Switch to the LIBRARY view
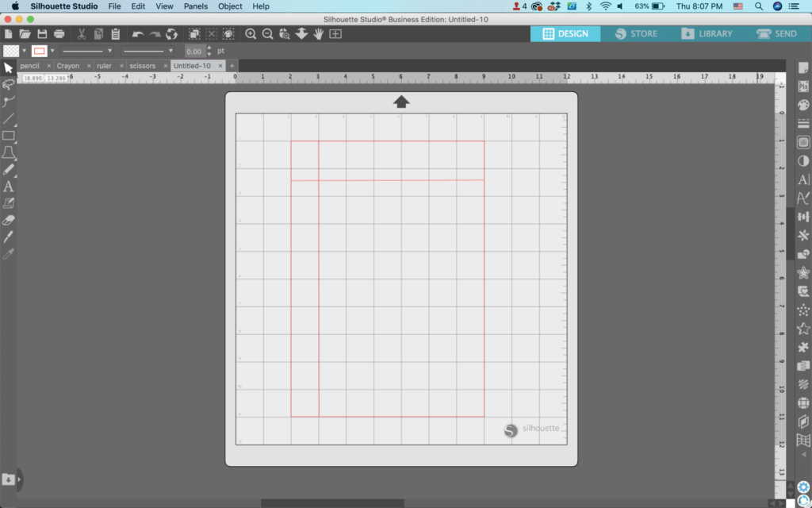This screenshot has width=812, height=508. [707, 33]
